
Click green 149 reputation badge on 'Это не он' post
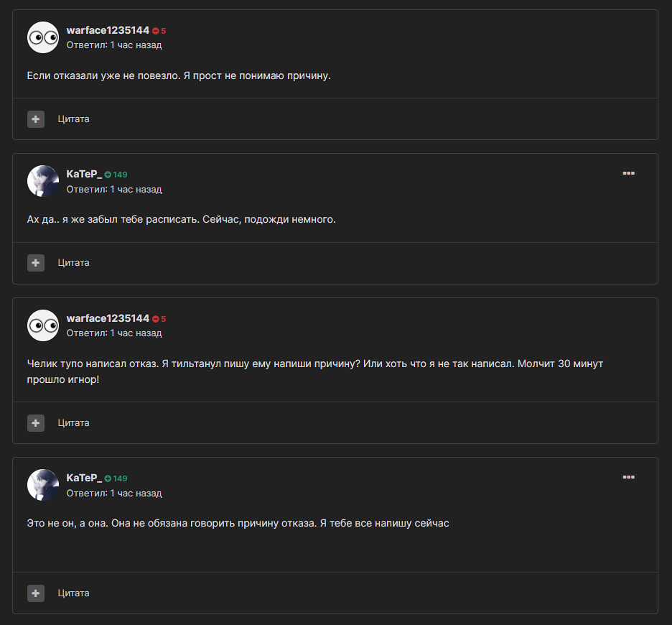click(x=116, y=478)
